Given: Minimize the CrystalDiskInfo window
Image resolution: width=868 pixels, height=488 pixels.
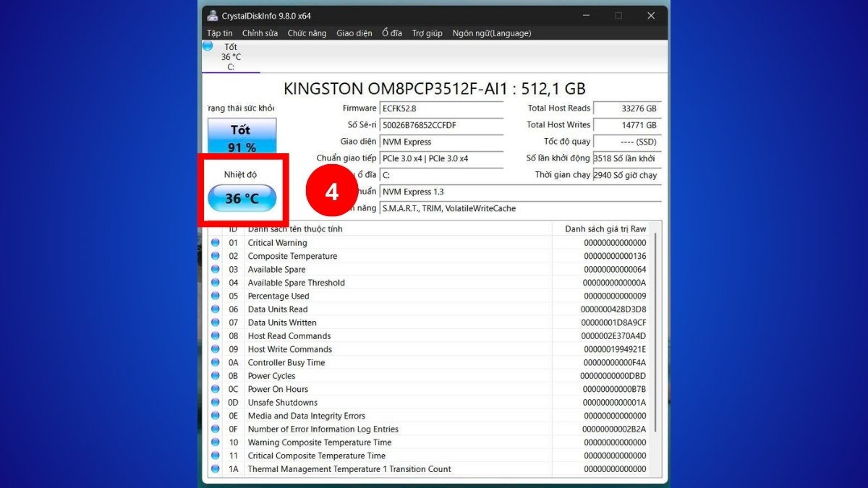Looking at the screenshot, I should click(585, 16).
